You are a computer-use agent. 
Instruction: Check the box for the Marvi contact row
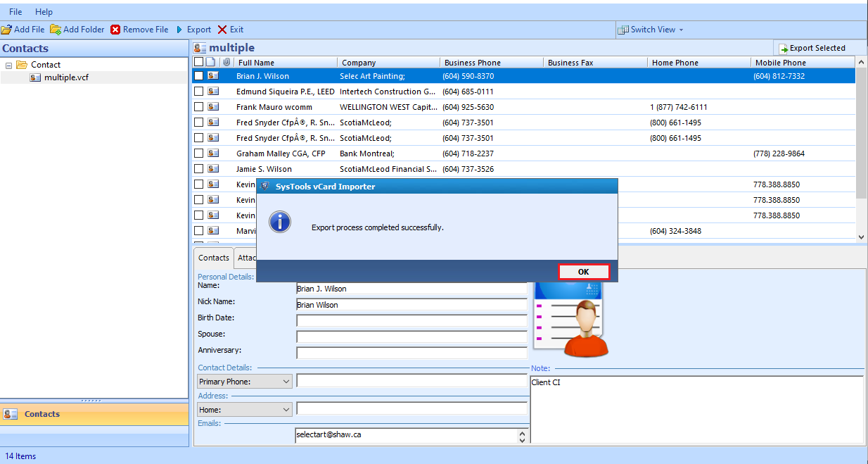[199, 231]
